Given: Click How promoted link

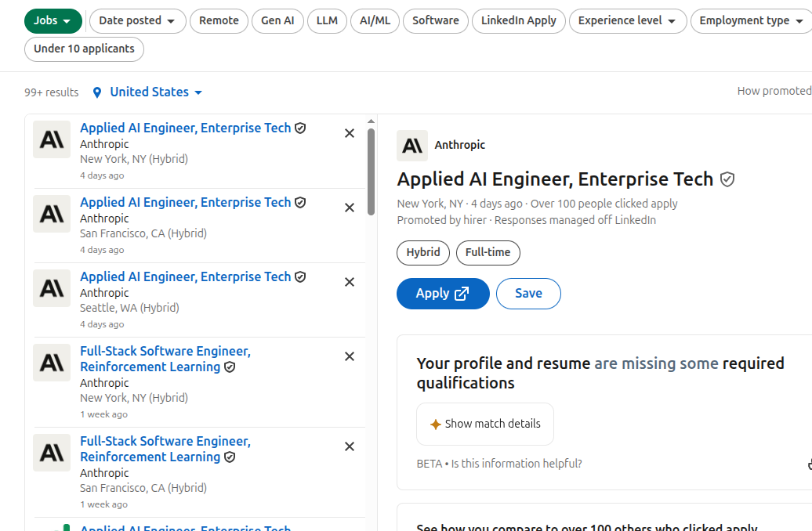Looking at the screenshot, I should [774, 91].
